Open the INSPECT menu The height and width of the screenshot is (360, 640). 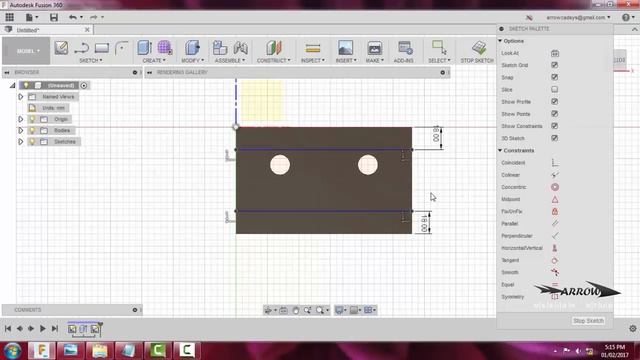[313, 60]
